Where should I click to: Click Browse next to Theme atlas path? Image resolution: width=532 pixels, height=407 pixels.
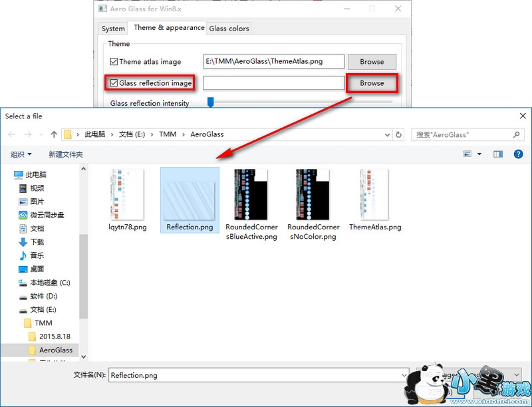click(372, 62)
